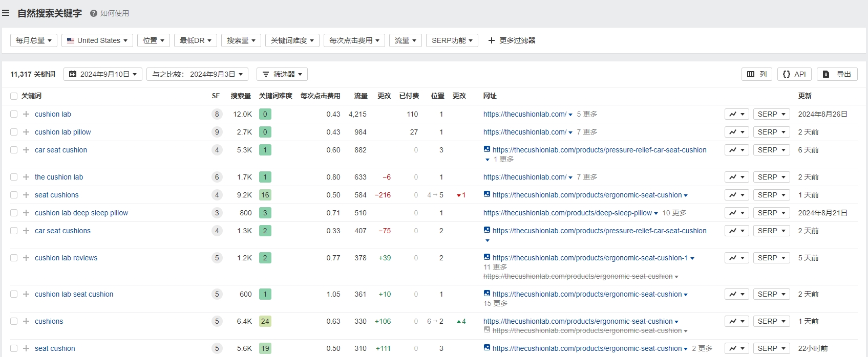Image resolution: width=868 pixels, height=357 pixels.
Task: Check the 'seat cushions' row checkbox
Action: 14,195
